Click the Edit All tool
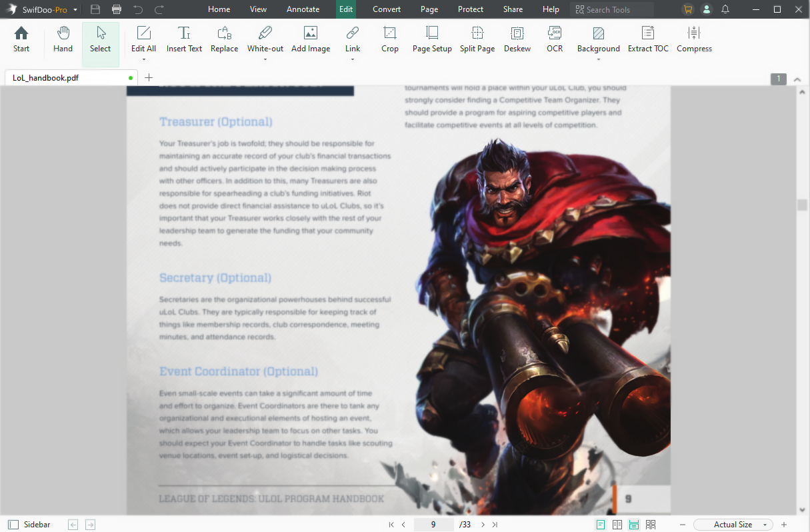The width and height of the screenshot is (810, 532). [143, 39]
